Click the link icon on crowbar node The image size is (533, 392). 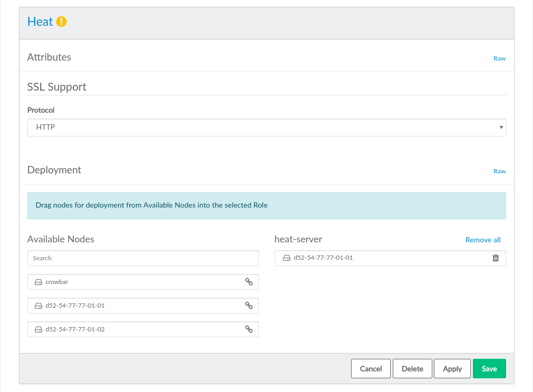249,282
